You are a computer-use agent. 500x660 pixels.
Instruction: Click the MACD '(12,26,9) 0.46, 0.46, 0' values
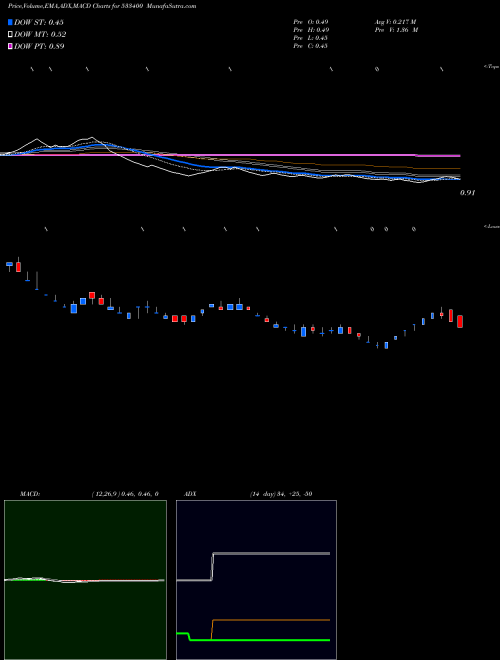125,494
